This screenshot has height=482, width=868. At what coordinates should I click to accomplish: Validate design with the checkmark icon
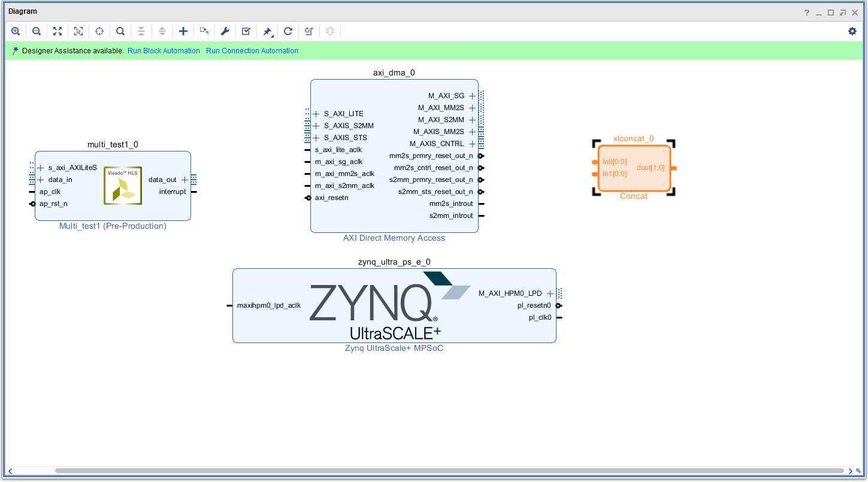coord(246,31)
